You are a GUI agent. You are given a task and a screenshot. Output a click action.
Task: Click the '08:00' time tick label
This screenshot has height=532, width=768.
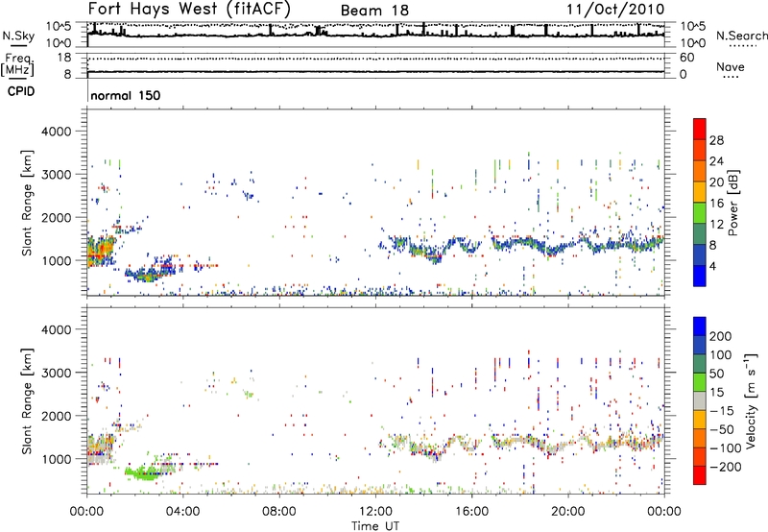tap(278, 512)
